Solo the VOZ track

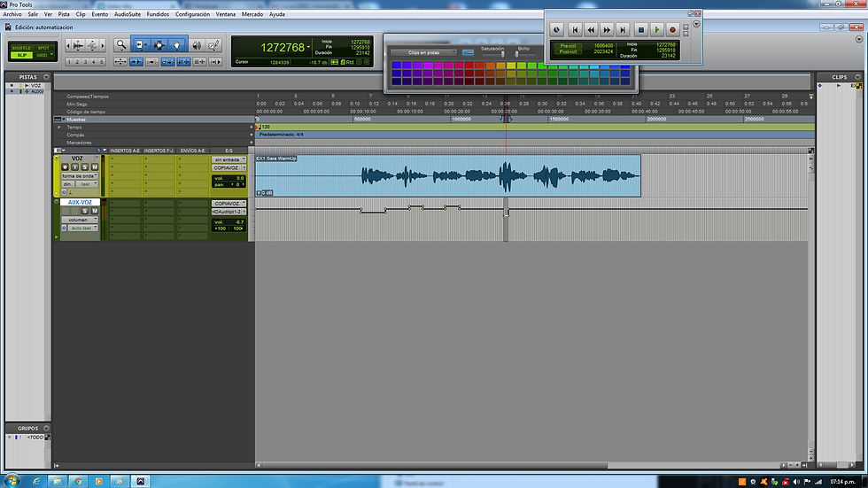(x=85, y=167)
